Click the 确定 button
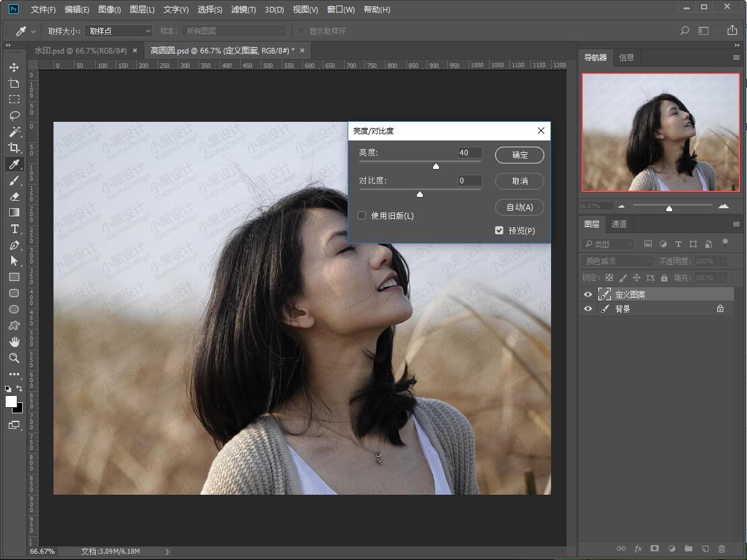This screenshot has width=747, height=560. click(x=519, y=155)
